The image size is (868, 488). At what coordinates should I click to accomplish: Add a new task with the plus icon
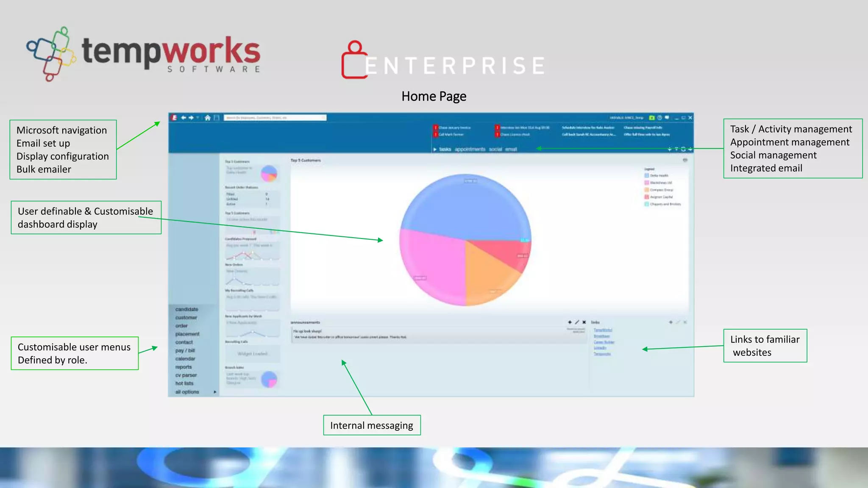tap(670, 149)
